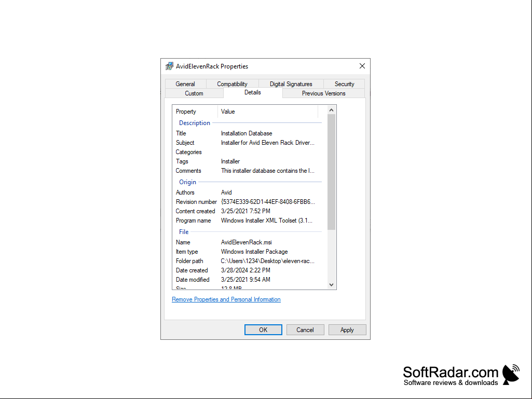The image size is (532, 399).
Task: Click the Cancel button
Action: pos(305,330)
